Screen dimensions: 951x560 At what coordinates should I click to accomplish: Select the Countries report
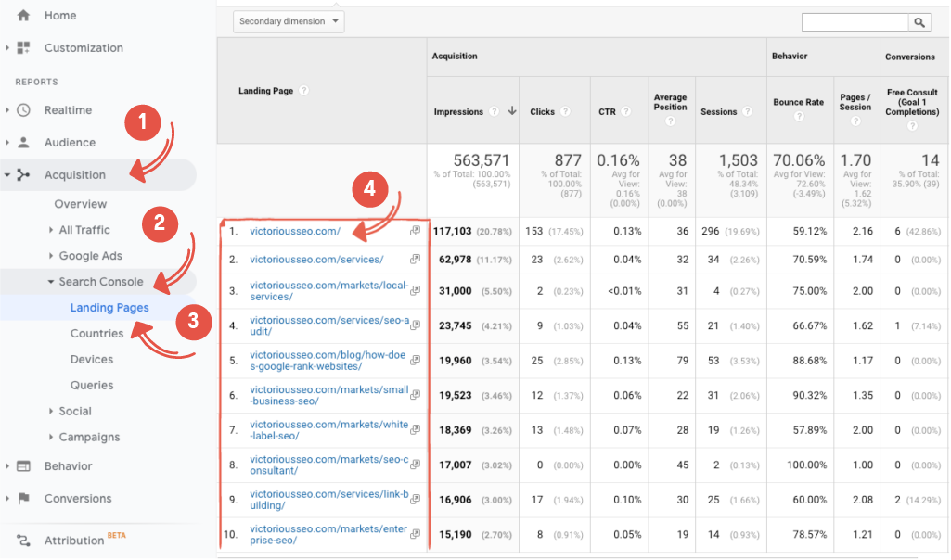coord(96,334)
